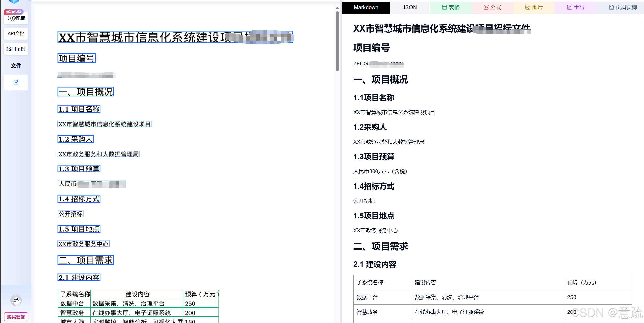Select the 1.5 项目地点 heading box
Image resolution: width=644 pixels, height=323 pixels.
click(79, 229)
